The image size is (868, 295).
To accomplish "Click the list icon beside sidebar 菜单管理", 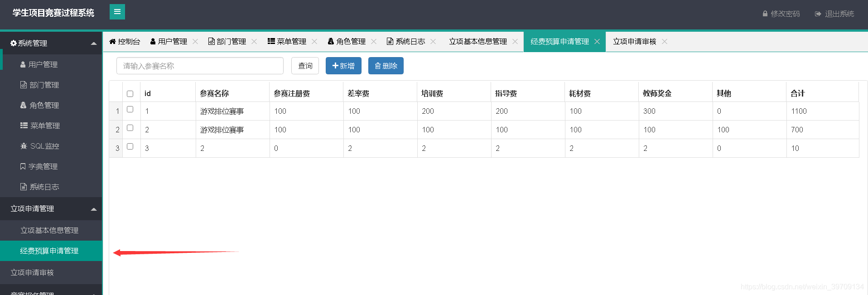I will click(x=24, y=126).
